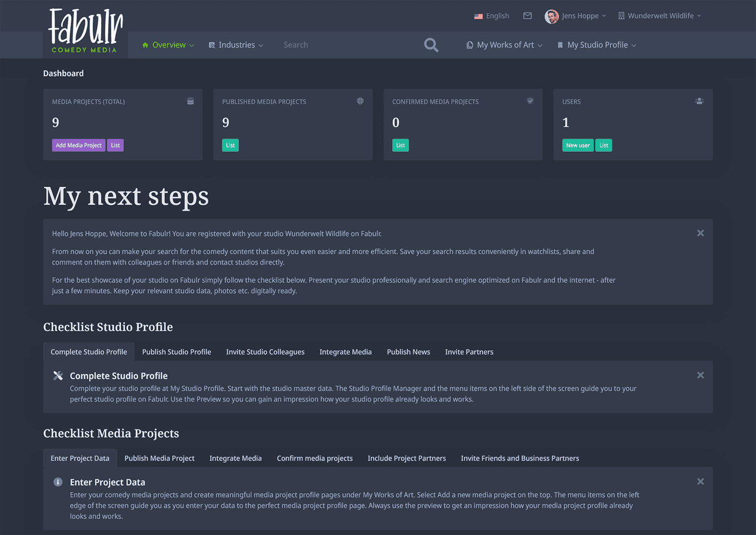Expand the My Works of Art menu
Viewport: 756px width, 535px height.
504,45
